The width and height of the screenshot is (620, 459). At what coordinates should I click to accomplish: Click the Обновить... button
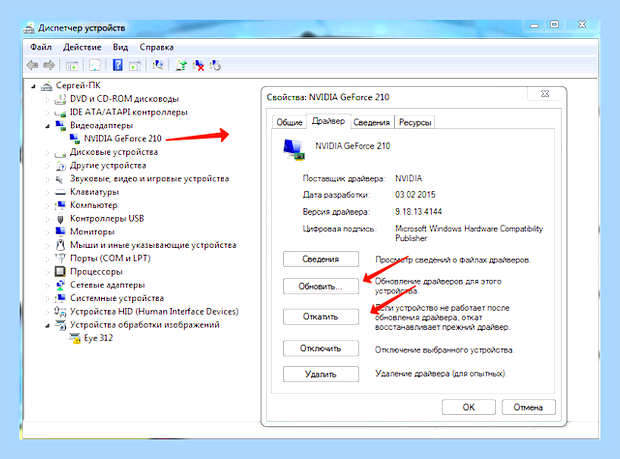321,286
